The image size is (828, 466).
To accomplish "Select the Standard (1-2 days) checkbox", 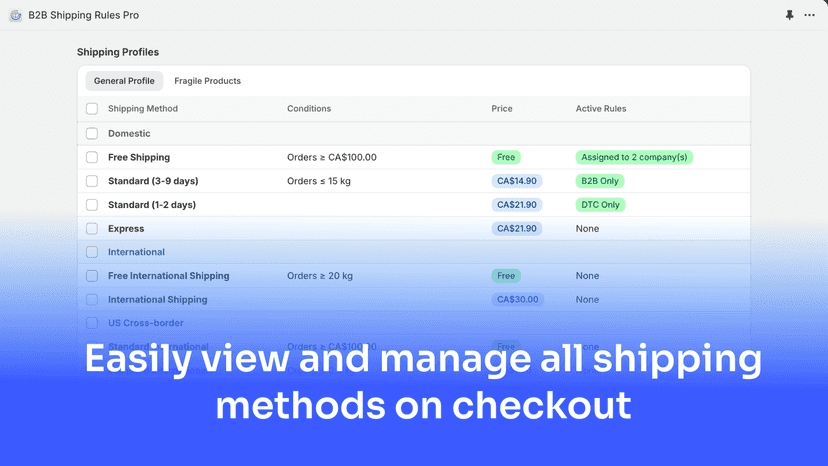I will (x=92, y=204).
